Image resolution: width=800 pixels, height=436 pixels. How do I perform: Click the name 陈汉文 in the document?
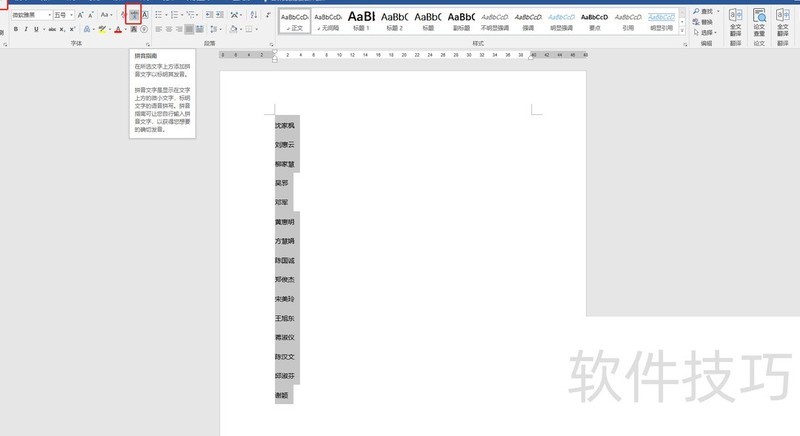click(285, 356)
